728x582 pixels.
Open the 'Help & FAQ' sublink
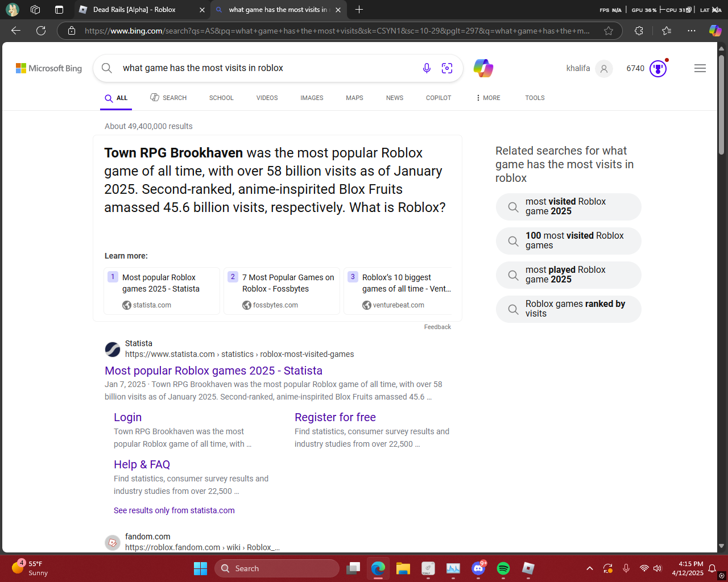[x=142, y=464]
